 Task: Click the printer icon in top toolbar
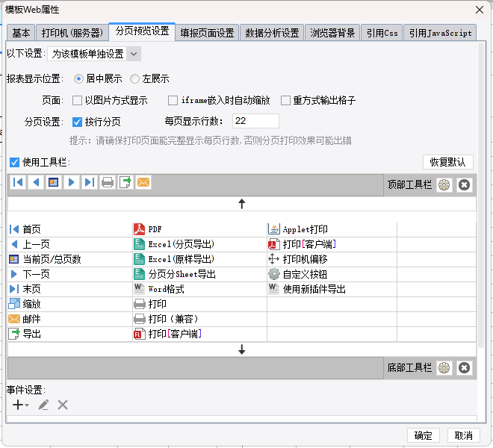[108, 182]
